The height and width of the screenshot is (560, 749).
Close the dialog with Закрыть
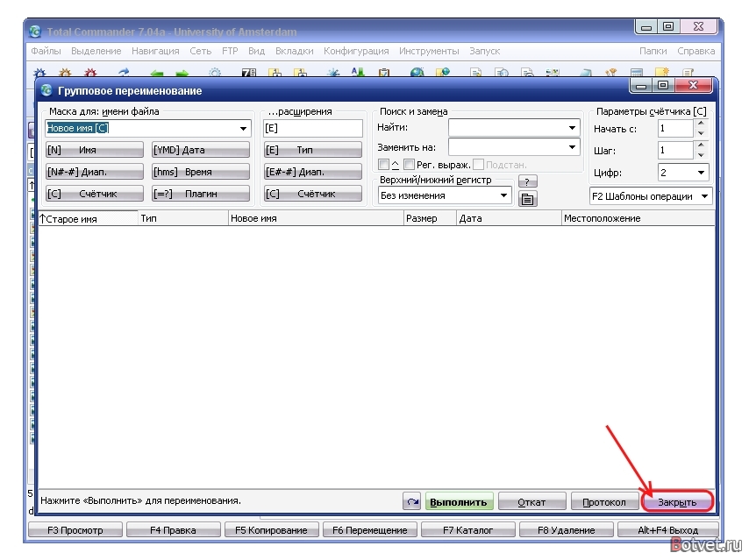(x=677, y=502)
